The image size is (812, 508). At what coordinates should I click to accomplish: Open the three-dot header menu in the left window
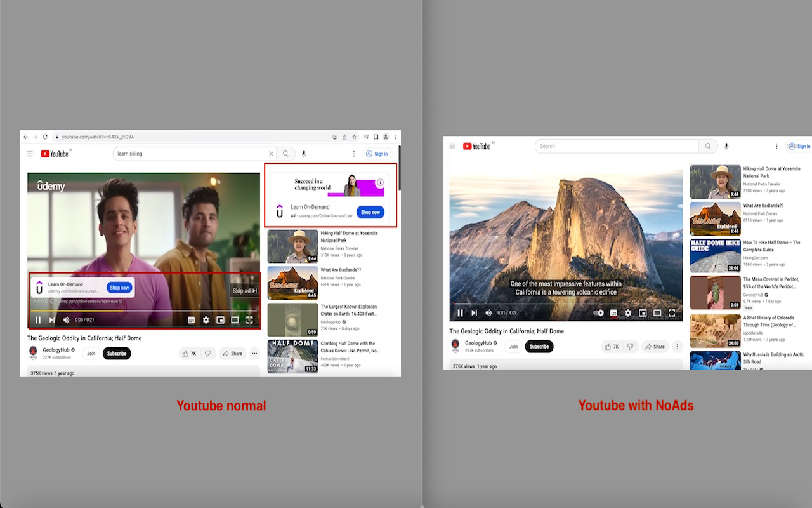tap(354, 154)
